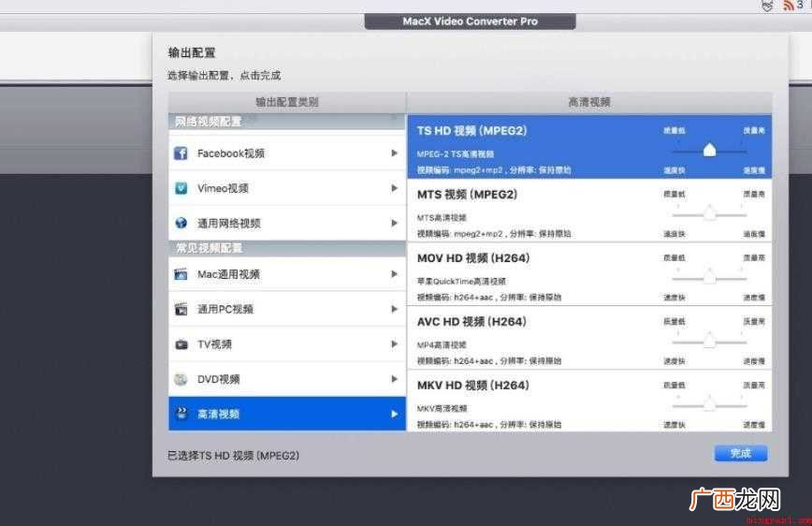The width and height of the screenshot is (812, 526).
Task: Click the DVD视频 disc icon
Action: [x=181, y=379]
